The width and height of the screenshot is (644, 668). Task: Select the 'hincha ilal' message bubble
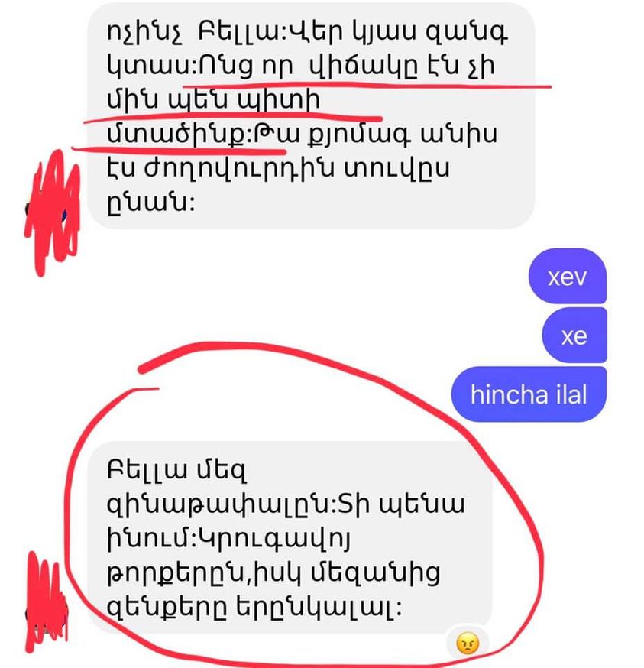click(529, 394)
